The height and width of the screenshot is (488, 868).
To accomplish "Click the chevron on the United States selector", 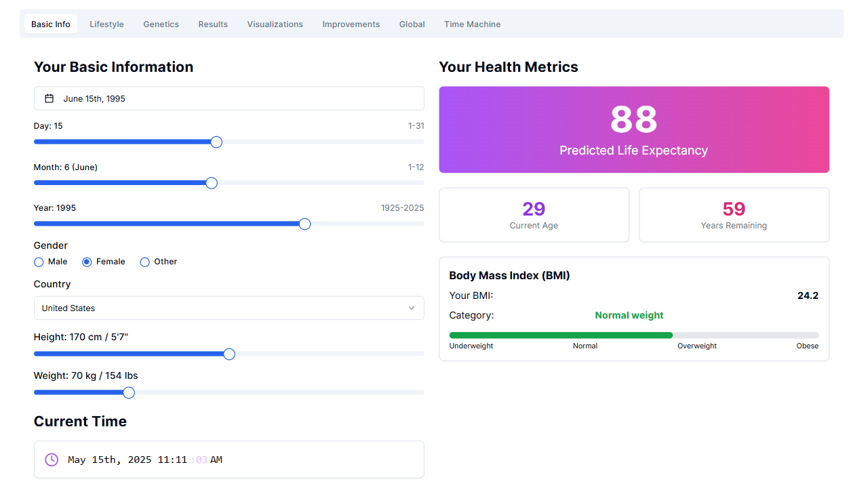I will pos(412,308).
